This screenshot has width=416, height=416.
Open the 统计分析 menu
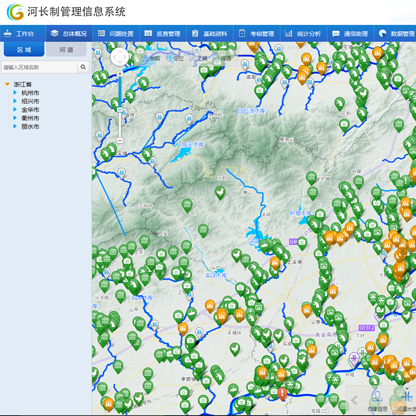click(x=303, y=34)
